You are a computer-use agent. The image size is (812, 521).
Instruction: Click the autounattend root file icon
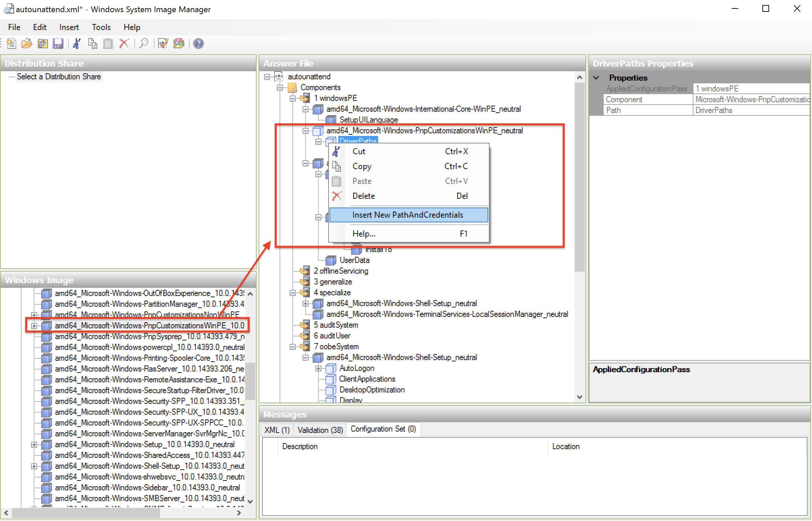pos(279,77)
